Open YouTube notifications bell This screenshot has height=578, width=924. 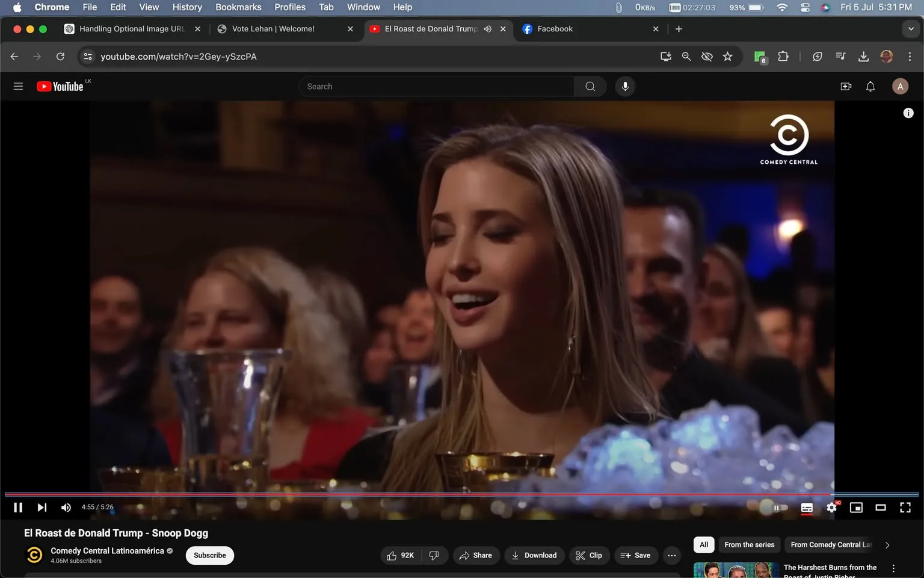[x=870, y=86]
